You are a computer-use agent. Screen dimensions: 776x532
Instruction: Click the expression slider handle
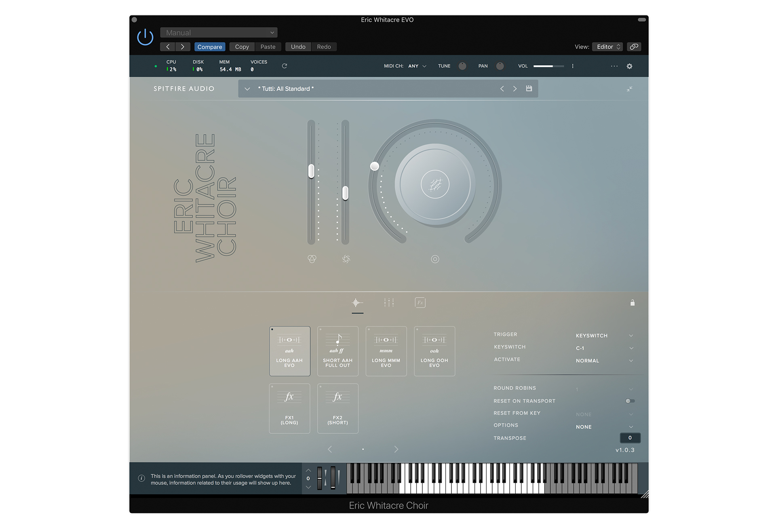[x=311, y=171]
